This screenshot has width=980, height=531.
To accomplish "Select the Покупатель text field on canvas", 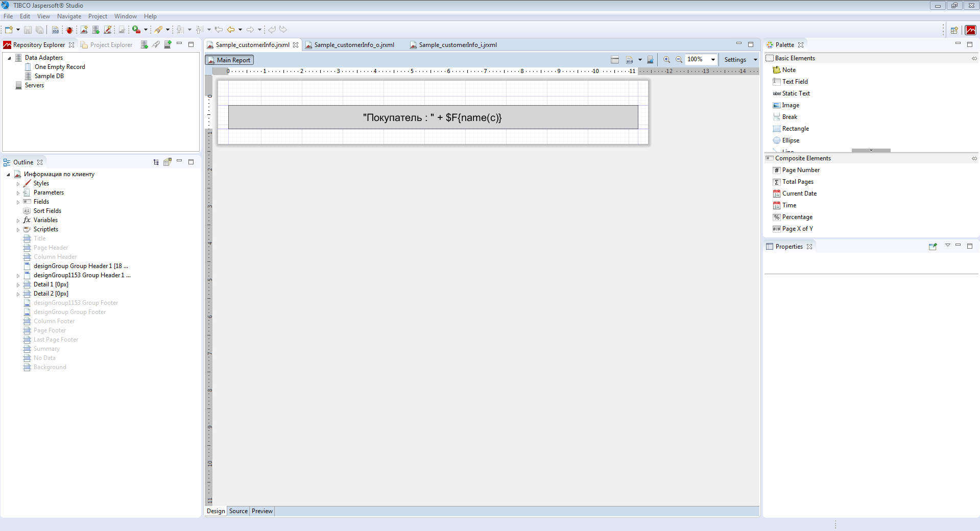I will tap(433, 117).
